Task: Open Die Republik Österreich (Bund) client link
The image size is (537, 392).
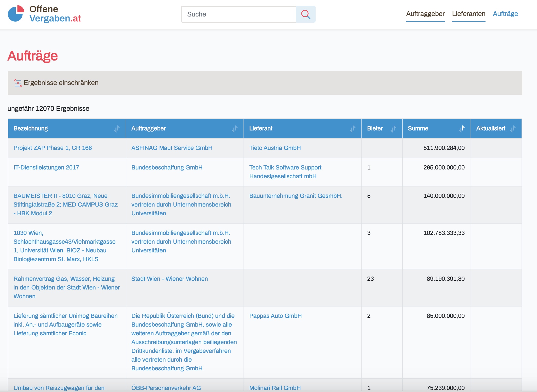Action: click(x=184, y=342)
